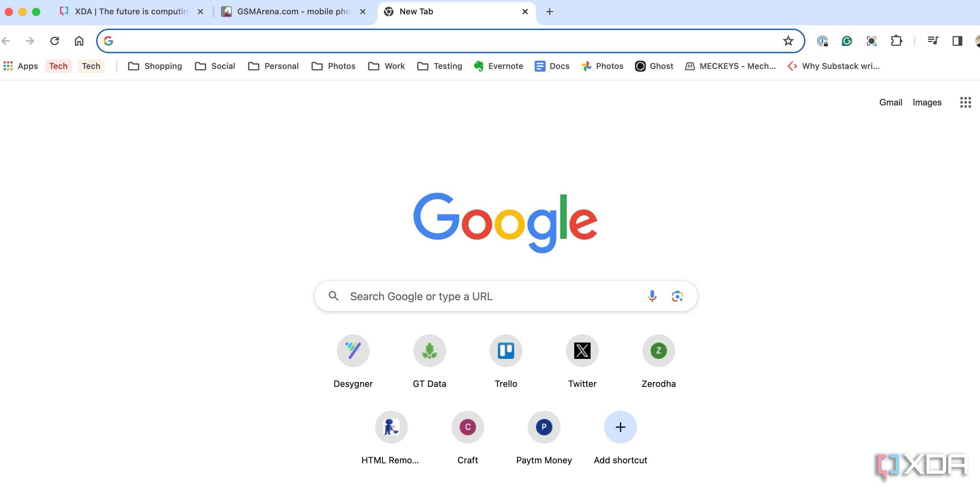Open the Desygner shortcut
The height and width of the screenshot is (494, 980).
pyautogui.click(x=353, y=361)
